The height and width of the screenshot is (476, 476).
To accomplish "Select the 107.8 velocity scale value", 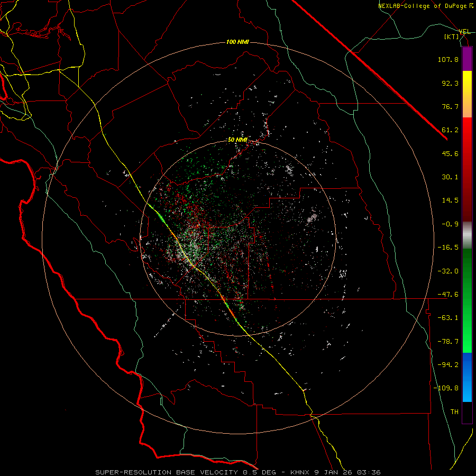I will [448, 59].
